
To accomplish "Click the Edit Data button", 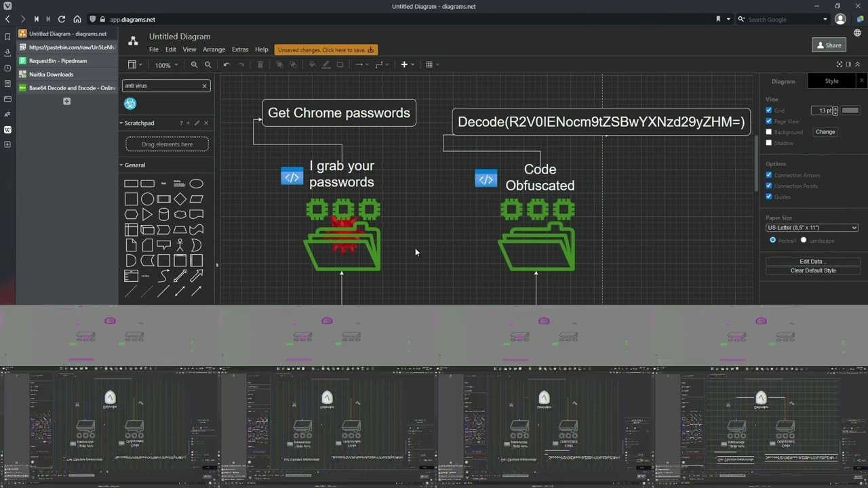I will pyautogui.click(x=813, y=261).
